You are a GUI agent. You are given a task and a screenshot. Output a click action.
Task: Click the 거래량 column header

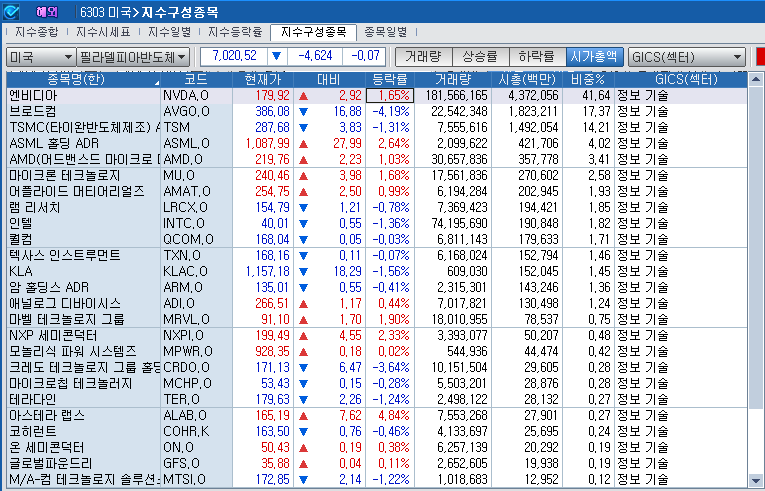coord(452,80)
